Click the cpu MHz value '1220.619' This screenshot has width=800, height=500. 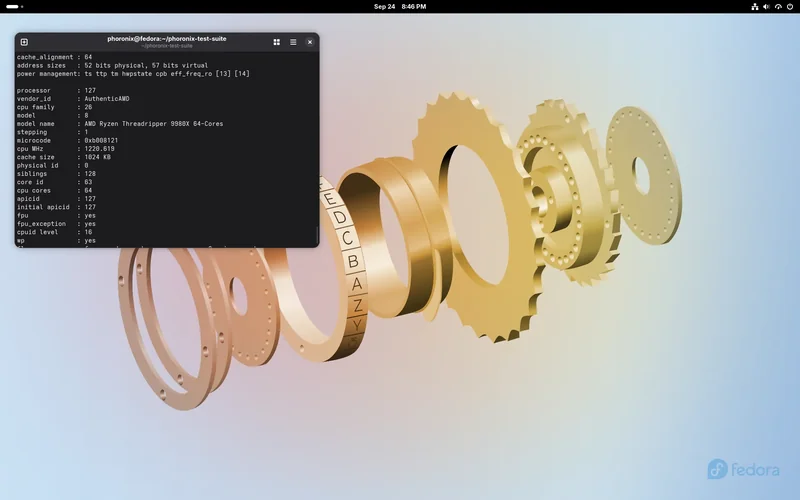99,149
